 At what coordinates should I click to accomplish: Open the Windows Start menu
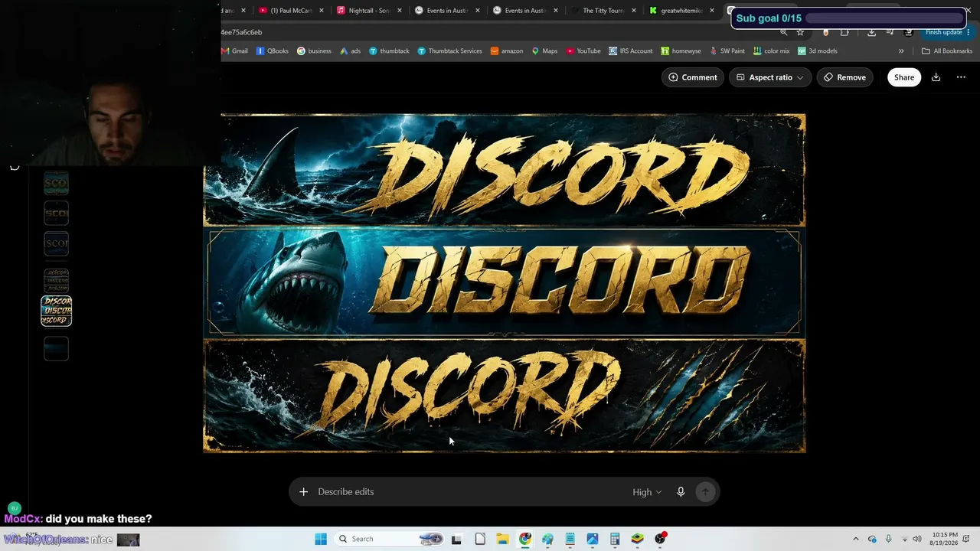pyautogui.click(x=321, y=539)
